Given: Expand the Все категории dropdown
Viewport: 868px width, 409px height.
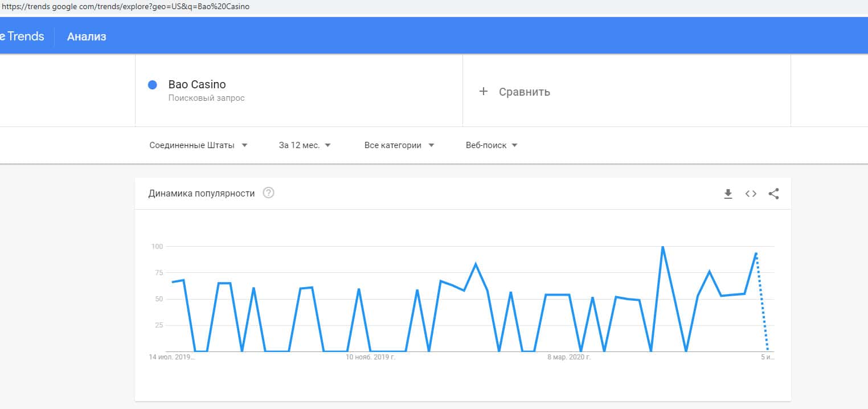Looking at the screenshot, I should (x=399, y=145).
